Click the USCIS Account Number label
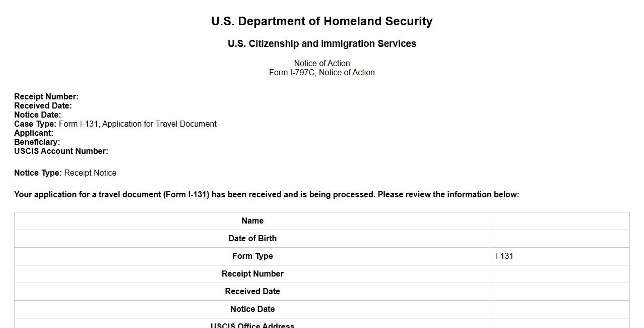Image resolution: width=644 pixels, height=328 pixels. [x=61, y=151]
